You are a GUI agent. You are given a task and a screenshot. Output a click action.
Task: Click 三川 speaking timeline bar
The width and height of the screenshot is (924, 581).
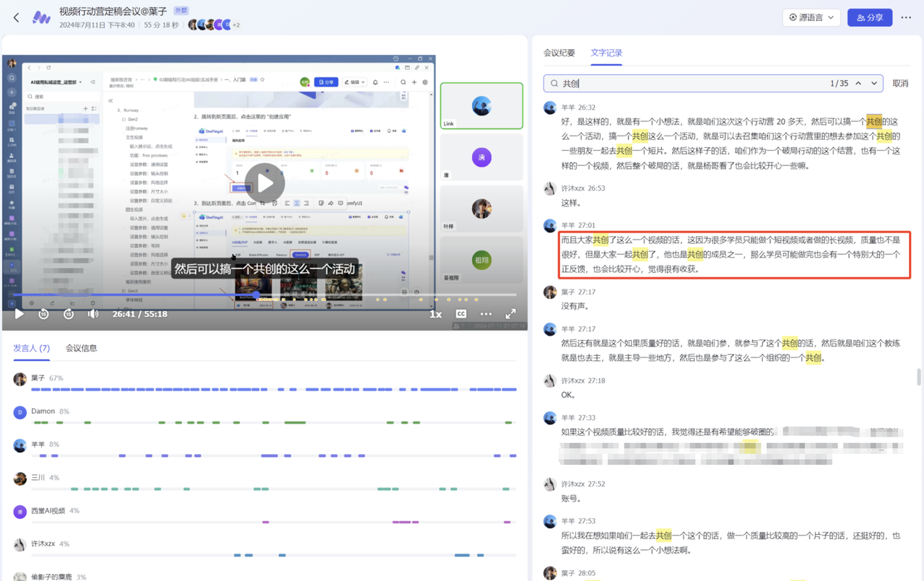[274, 489]
